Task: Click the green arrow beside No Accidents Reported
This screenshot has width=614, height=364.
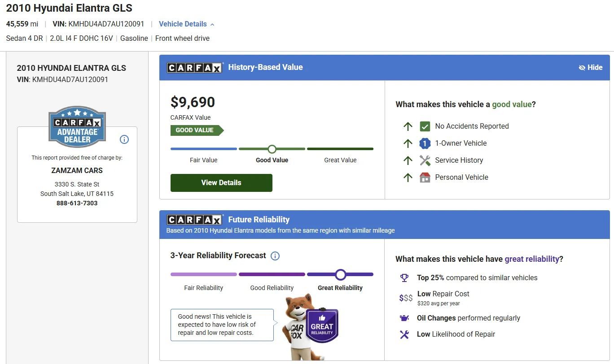Action: [408, 126]
